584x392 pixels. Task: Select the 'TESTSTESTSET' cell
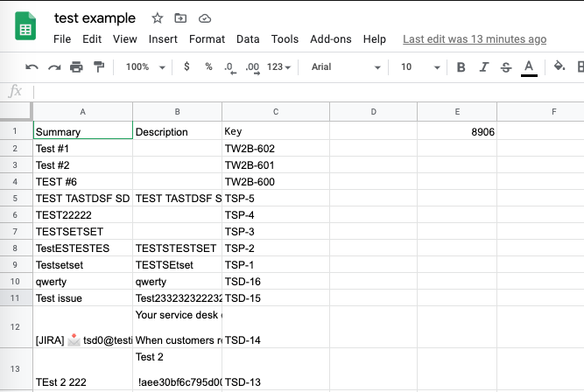click(x=177, y=248)
